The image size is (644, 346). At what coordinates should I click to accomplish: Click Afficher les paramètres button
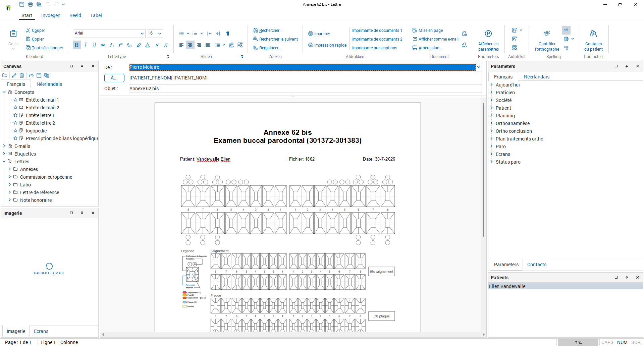coord(488,41)
